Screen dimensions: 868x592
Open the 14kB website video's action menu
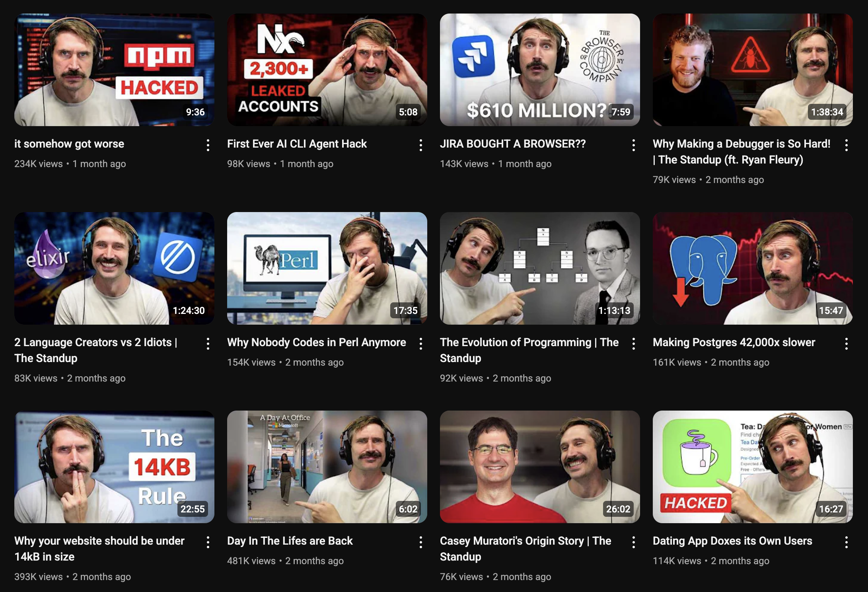click(208, 542)
